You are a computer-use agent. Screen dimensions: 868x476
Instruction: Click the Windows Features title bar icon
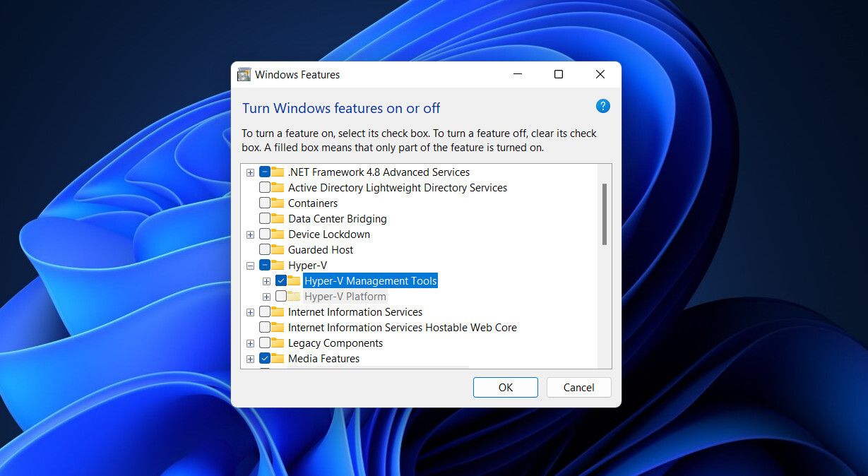[x=244, y=74]
